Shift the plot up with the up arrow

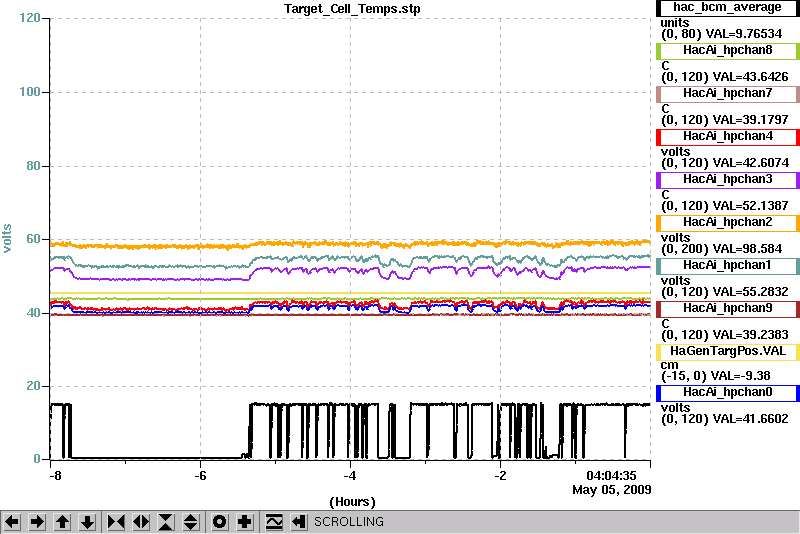tap(62, 522)
